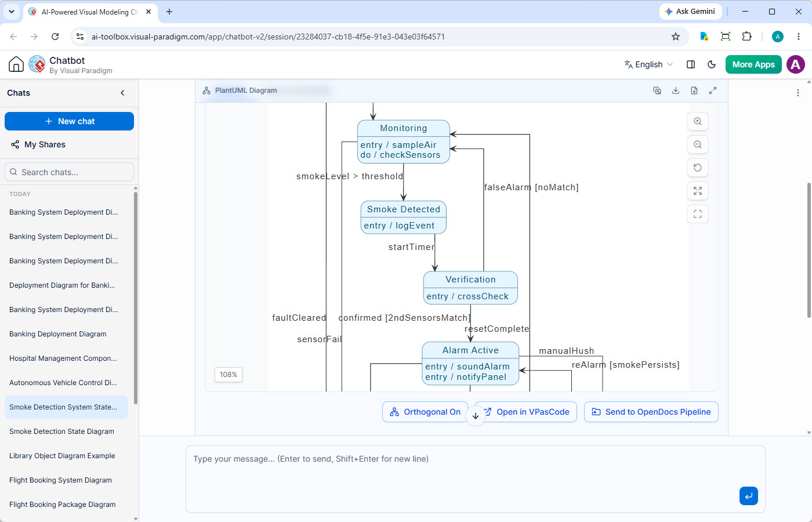812x522 pixels.
Task: Click the square-frame view icon below fit-to-screen
Action: [x=698, y=214]
